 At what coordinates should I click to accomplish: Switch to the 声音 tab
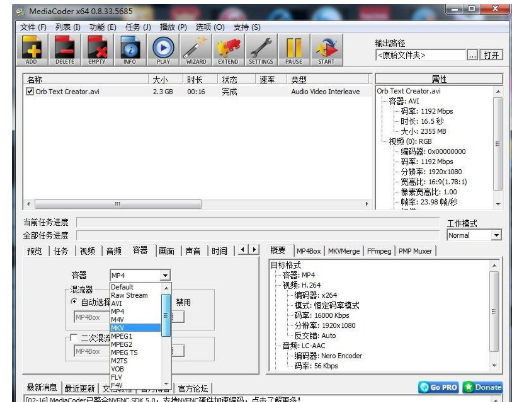[x=193, y=251]
